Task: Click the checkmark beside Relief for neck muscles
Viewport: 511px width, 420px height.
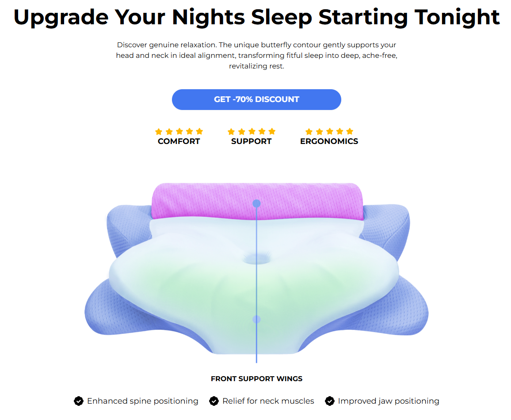Action: tap(214, 401)
